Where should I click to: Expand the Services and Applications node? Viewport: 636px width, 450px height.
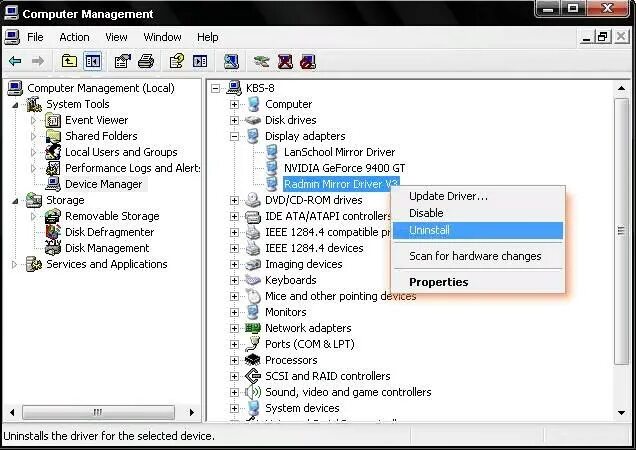coord(15,265)
